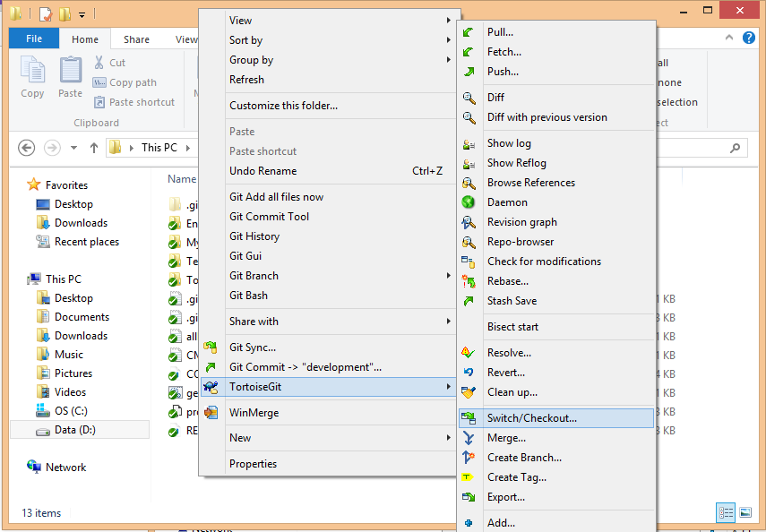Click the Show Reflog icon

pyautogui.click(x=469, y=163)
